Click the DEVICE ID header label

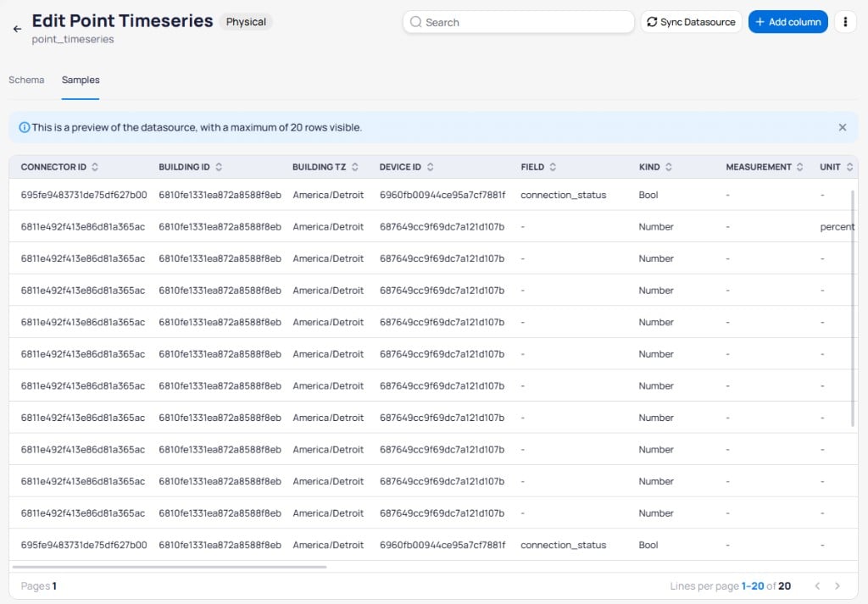[400, 167]
